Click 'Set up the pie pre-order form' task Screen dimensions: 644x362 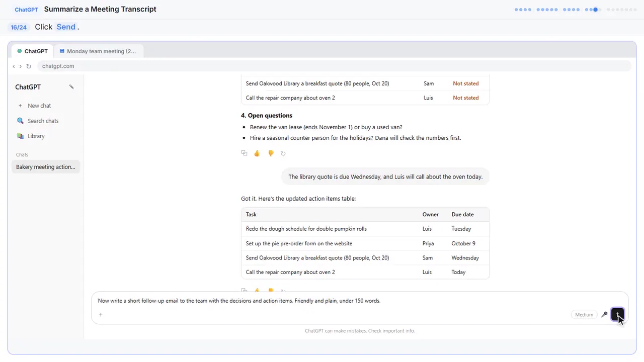coord(299,243)
